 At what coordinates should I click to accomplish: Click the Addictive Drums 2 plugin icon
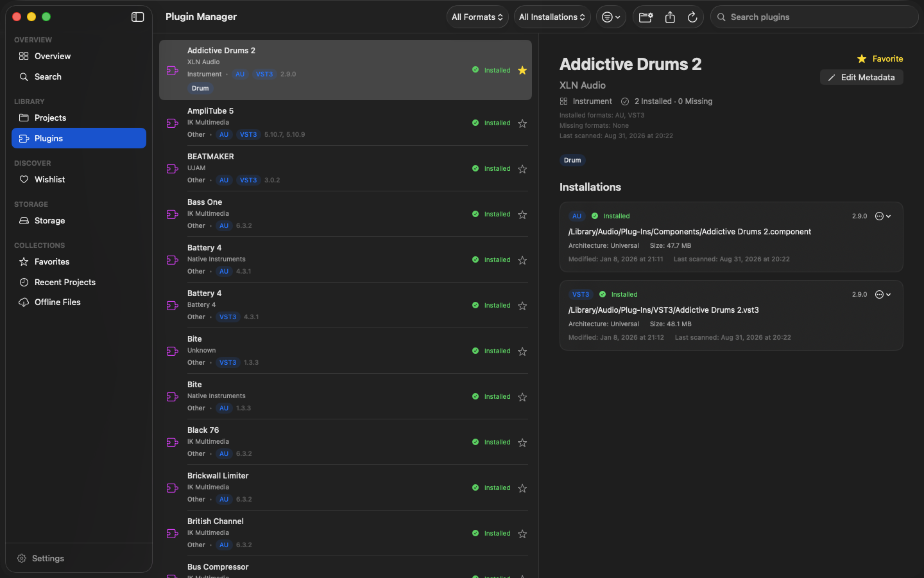(x=172, y=71)
